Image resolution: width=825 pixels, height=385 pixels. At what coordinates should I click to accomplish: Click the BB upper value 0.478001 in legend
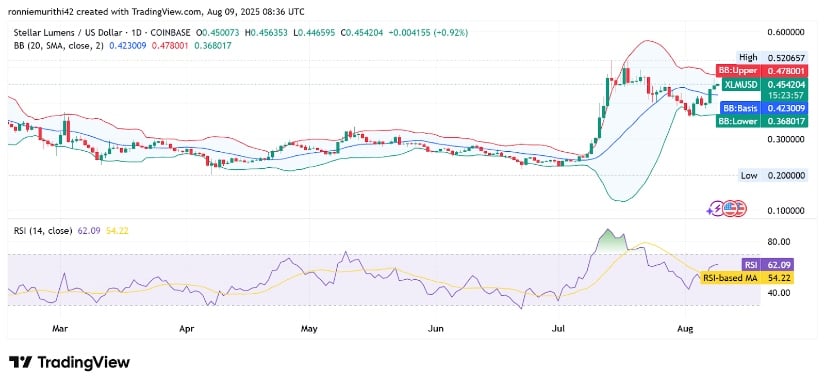coord(170,46)
